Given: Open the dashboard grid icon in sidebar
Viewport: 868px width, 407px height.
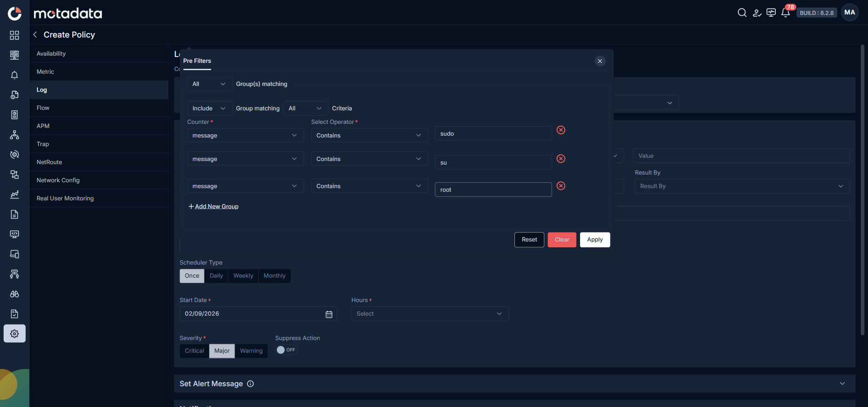Looking at the screenshot, I should [x=14, y=35].
